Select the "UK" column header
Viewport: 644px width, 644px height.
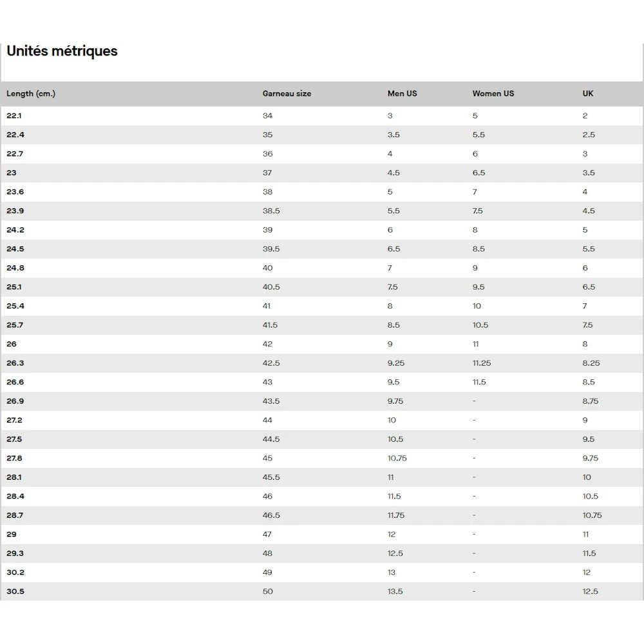coord(588,93)
